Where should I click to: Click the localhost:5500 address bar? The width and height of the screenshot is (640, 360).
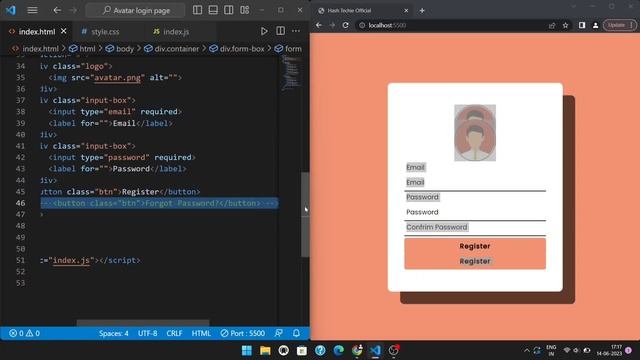[x=457, y=25]
